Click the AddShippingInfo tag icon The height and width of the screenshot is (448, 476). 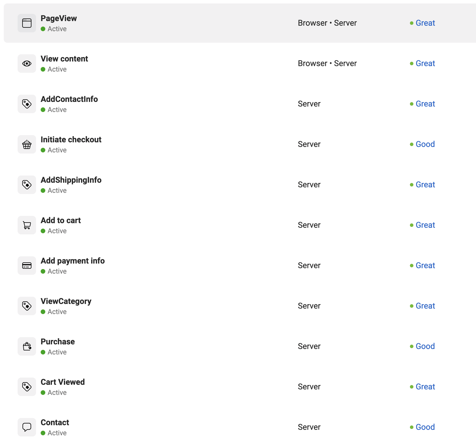coord(27,185)
